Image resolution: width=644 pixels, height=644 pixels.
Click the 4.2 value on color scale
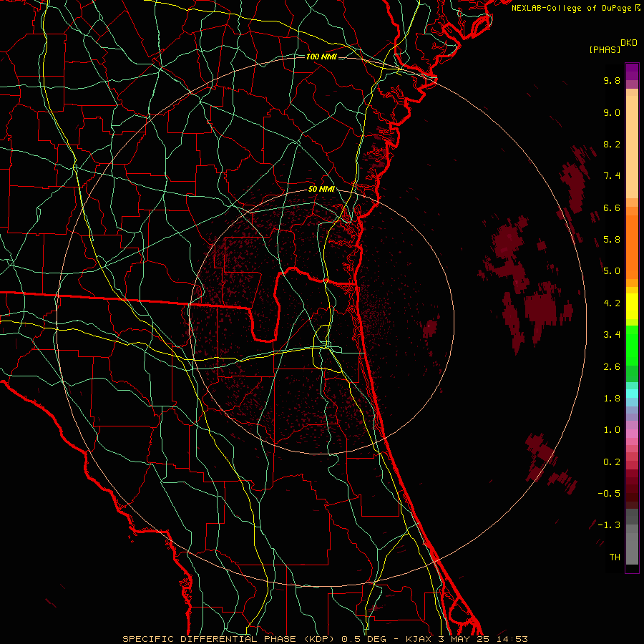612,303
